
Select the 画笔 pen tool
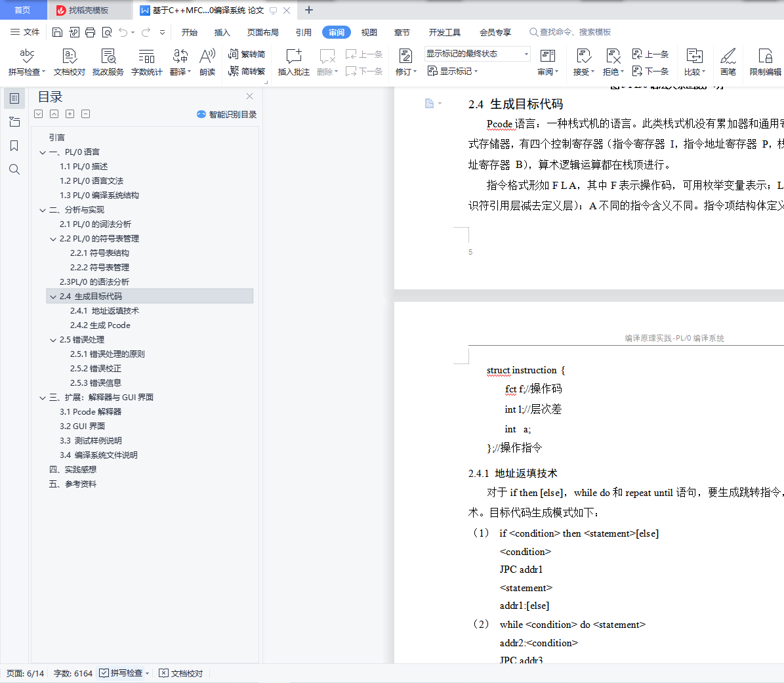(728, 62)
